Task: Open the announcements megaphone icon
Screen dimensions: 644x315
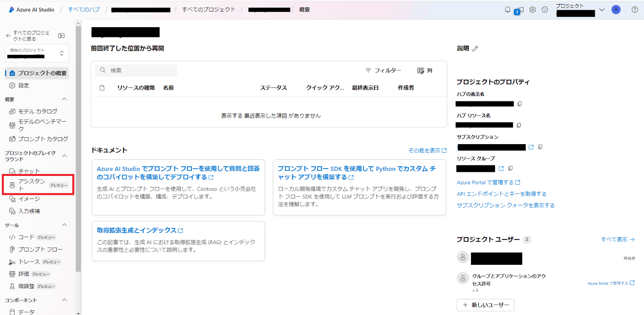Action: point(519,10)
